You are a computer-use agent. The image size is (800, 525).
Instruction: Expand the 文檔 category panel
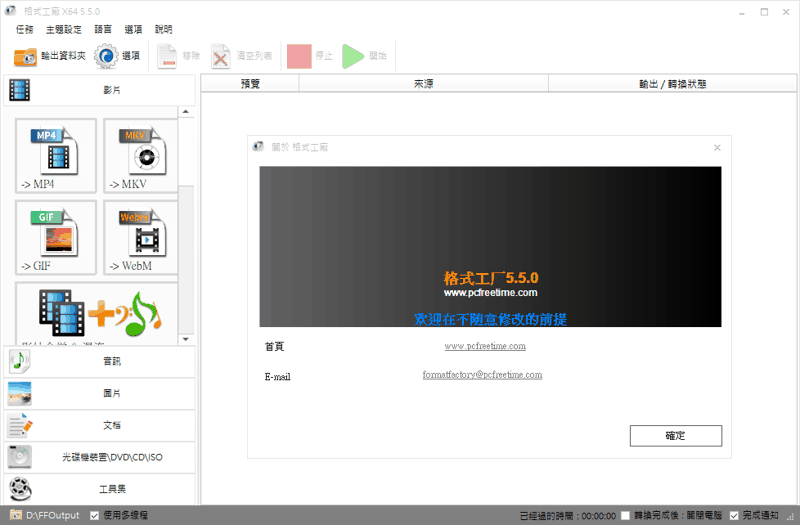(99, 426)
